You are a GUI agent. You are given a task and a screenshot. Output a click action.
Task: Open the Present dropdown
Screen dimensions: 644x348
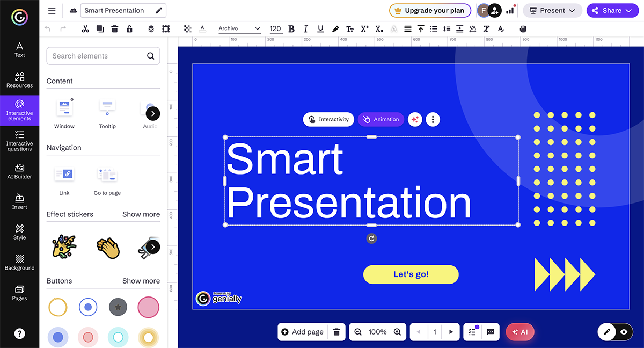click(552, 10)
